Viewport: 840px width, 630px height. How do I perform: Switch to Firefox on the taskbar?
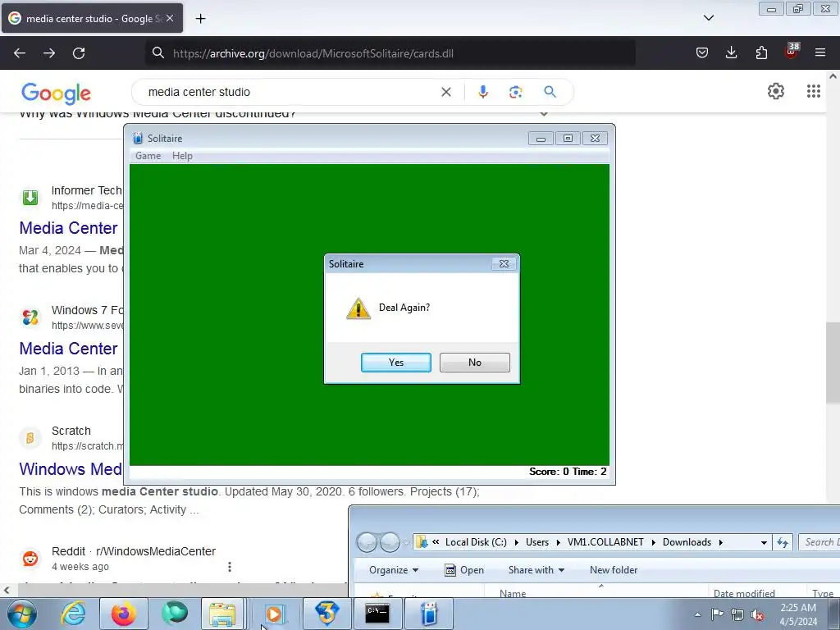tap(124, 614)
